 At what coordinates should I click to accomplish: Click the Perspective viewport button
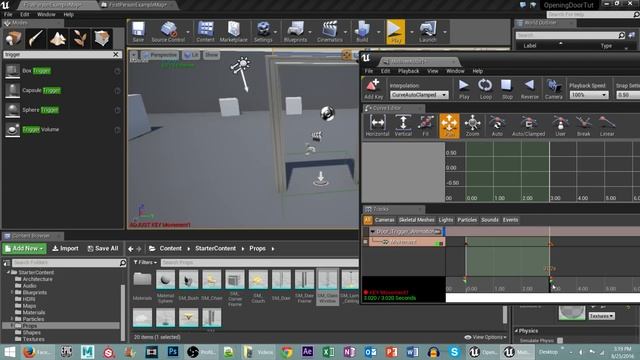point(160,55)
